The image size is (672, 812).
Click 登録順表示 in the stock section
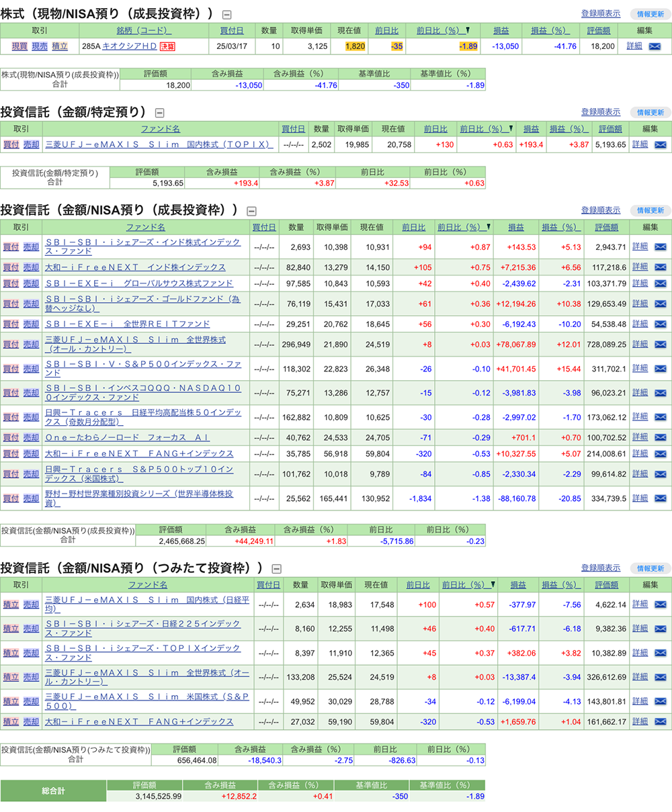(x=601, y=13)
